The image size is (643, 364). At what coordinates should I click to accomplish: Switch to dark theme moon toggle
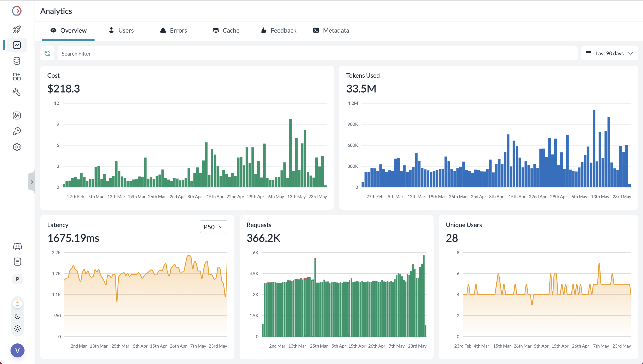(x=17, y=316)
